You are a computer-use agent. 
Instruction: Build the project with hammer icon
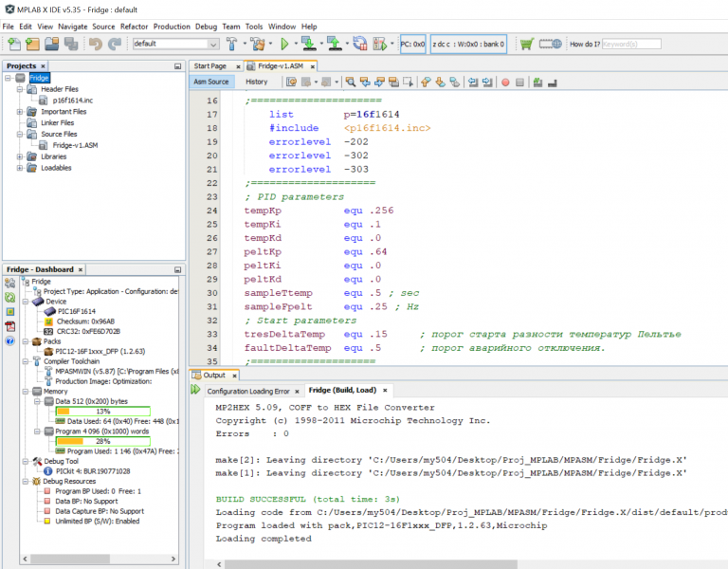coord(231,45)
